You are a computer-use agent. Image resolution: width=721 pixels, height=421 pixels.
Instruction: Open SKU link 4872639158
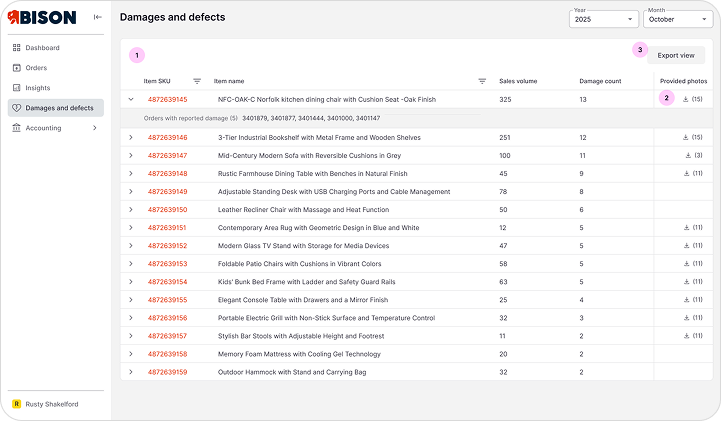167,354
